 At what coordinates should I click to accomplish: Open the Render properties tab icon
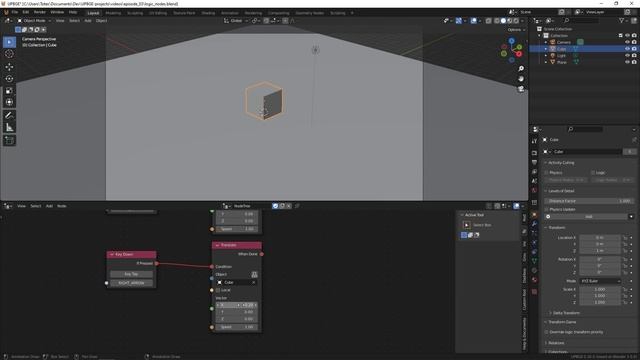click(534, 153)
